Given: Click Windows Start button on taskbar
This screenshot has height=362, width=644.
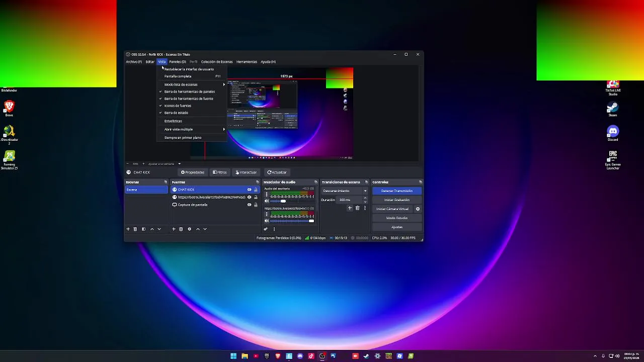Looking at the screenshot, I should click(x=233, y=356).
